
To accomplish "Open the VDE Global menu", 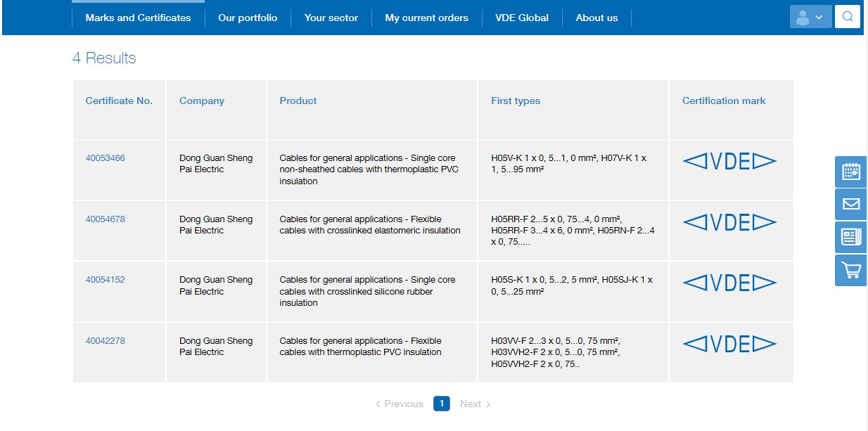I will [521, 18].
